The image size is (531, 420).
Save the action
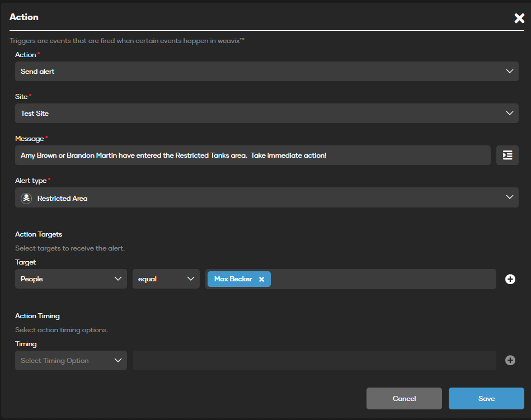click(x=486, y=398)
